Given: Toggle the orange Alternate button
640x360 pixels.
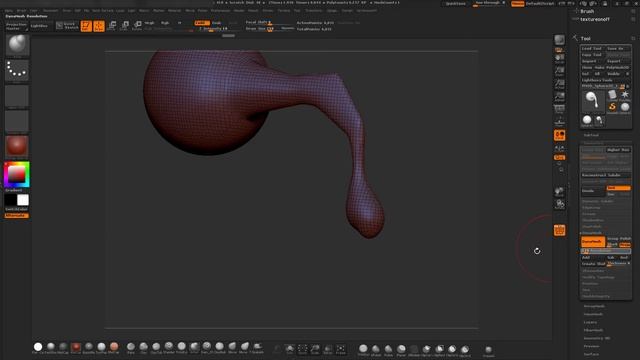Looking at the screenshot, I should pos(17,216).
